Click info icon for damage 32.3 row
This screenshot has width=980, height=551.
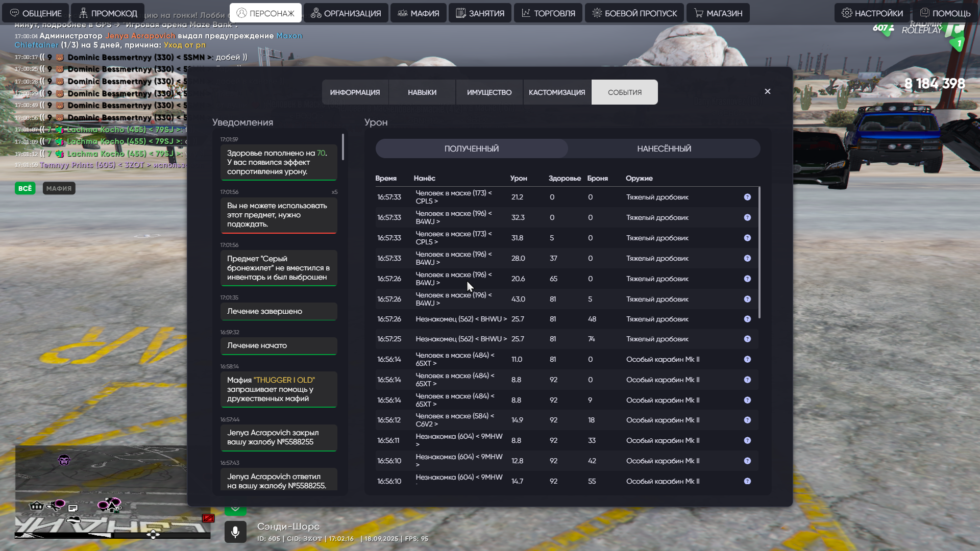click(x=747, y=217)
